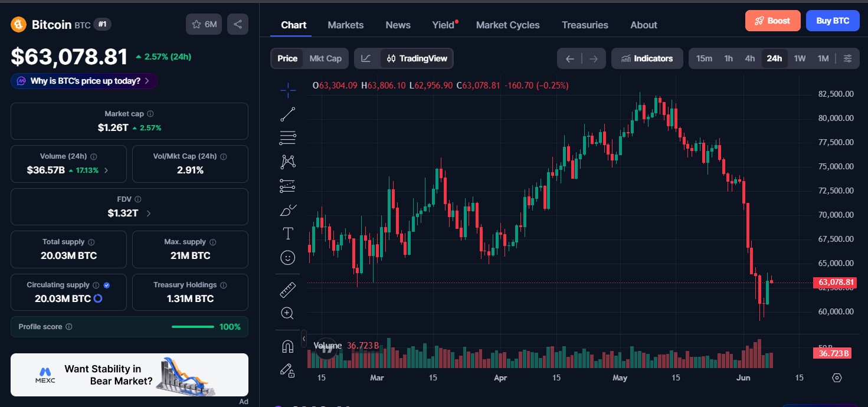The height and width of the screenshot is (407, 868).
Task: Expand 'Why is BTC's price up' chevron
Action: click(146, 81)
